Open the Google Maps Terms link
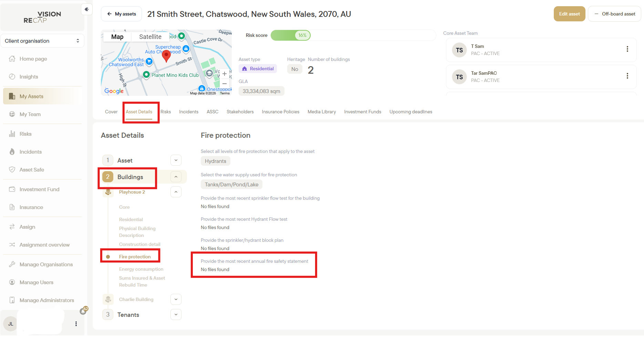644x341 pixels. pyautogui.click(x=225, y=93)
